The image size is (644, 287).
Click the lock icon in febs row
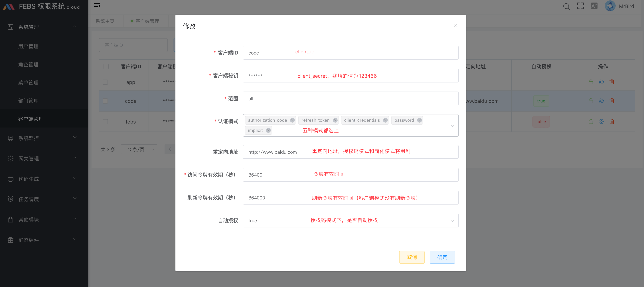[x=590, y=122]
